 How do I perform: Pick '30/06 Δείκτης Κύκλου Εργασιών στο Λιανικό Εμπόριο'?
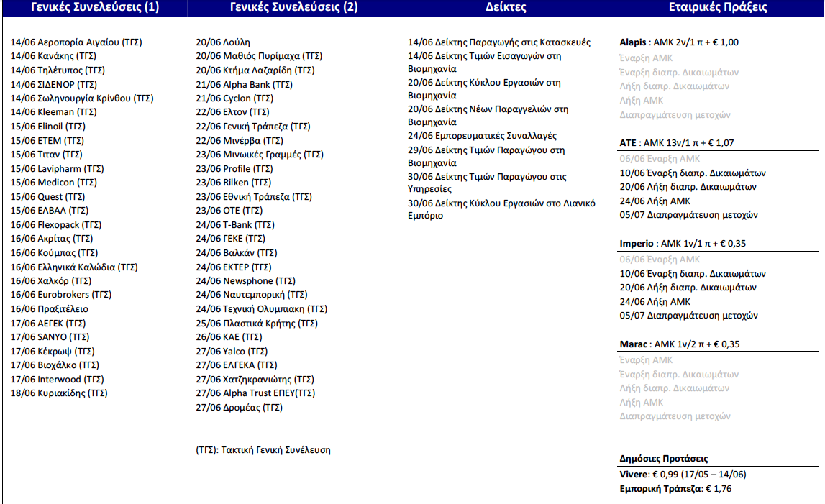[x=501, y=209]
